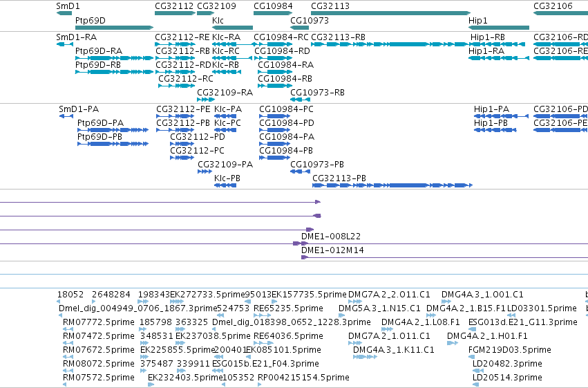Viewport: 588px width, 388px height.
Task: Click the Hip1 gene bar
Action: (x=499, y=28)
